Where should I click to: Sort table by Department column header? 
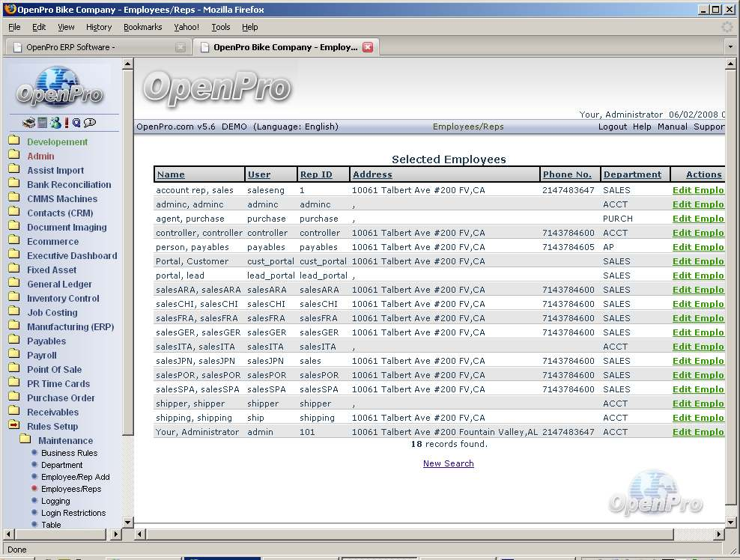pyautogui.click(x=632, y=174)
